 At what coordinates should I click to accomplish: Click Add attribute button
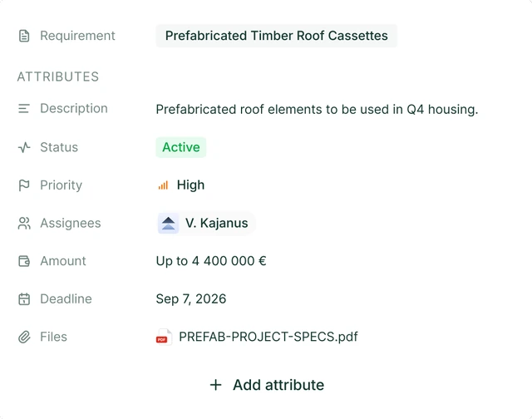coord(267,385)
